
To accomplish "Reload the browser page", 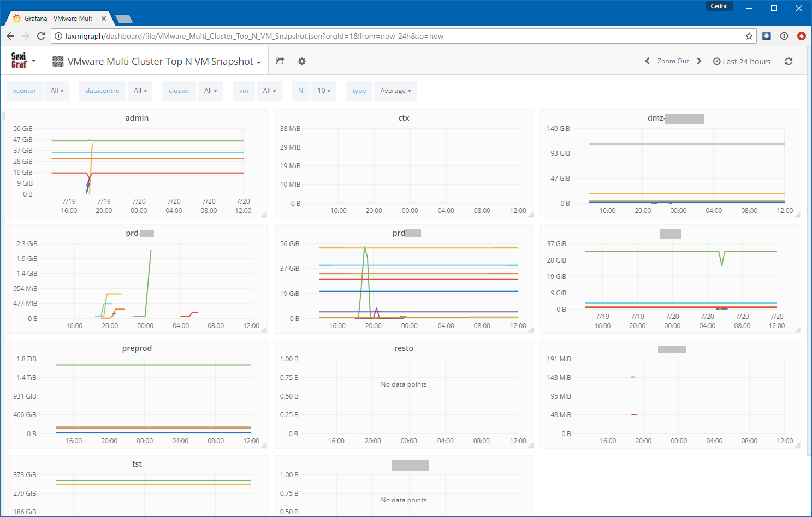I will (40, 36).
